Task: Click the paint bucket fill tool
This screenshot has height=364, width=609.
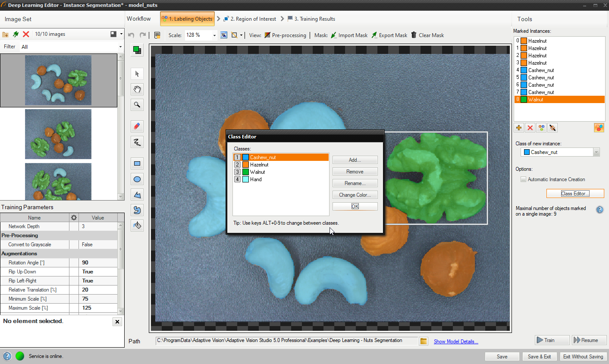Action: (x=137, y=226)
